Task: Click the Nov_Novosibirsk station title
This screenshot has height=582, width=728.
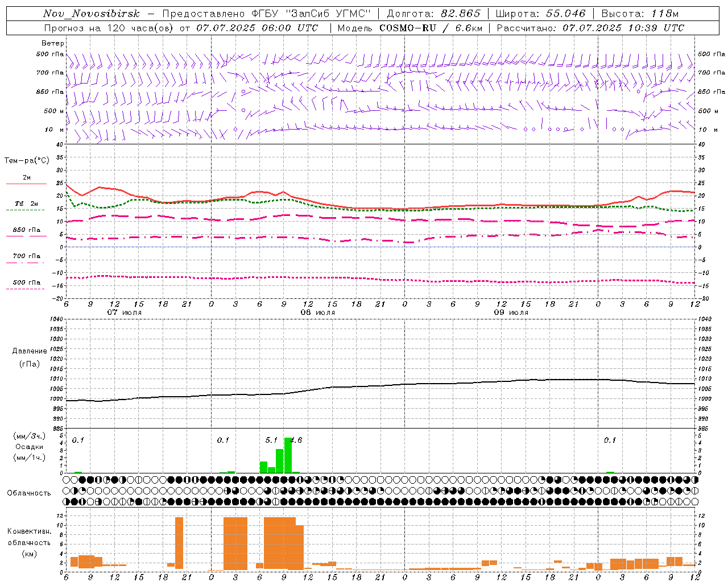Action: coord(92,14)
